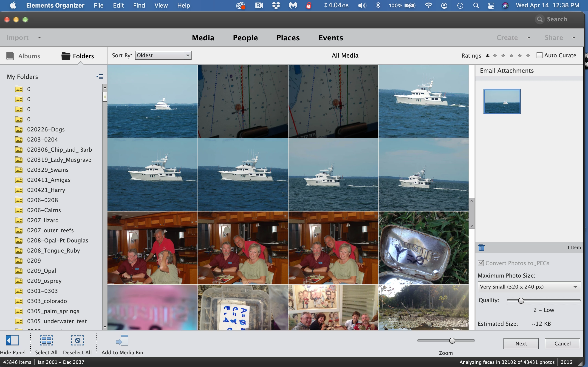
Task: Click the Next button
Action: click(x=521, y=343)
